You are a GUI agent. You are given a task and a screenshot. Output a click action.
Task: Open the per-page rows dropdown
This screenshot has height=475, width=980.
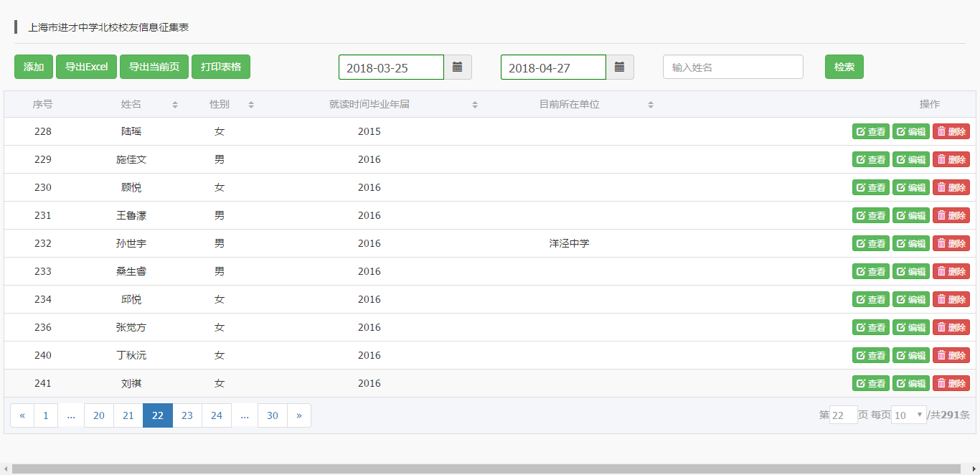(x=908, y=415)
